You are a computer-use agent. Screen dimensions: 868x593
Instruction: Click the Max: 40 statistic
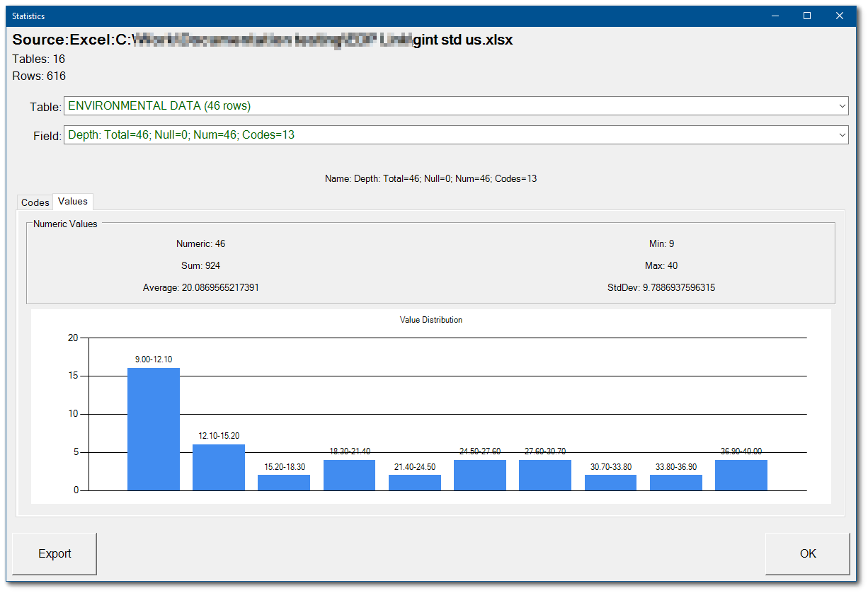661,265
